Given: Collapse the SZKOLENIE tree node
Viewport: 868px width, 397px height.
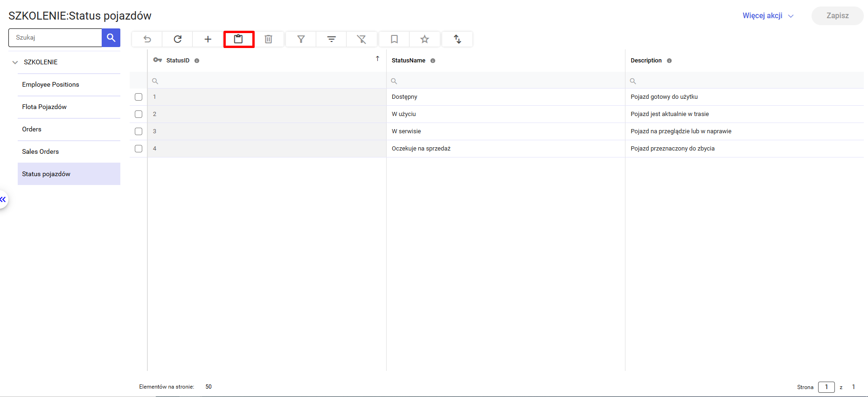Looking at the screenshot, I should [x=15, y=62].
